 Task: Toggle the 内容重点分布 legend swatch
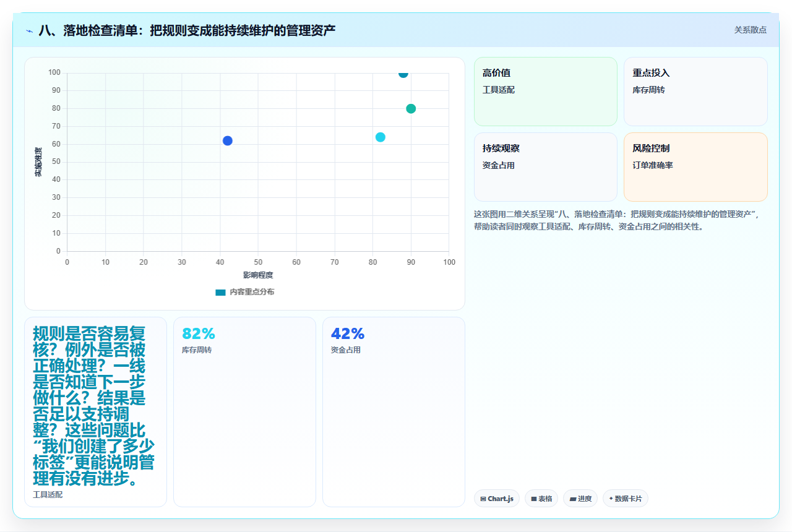(220, 292)
